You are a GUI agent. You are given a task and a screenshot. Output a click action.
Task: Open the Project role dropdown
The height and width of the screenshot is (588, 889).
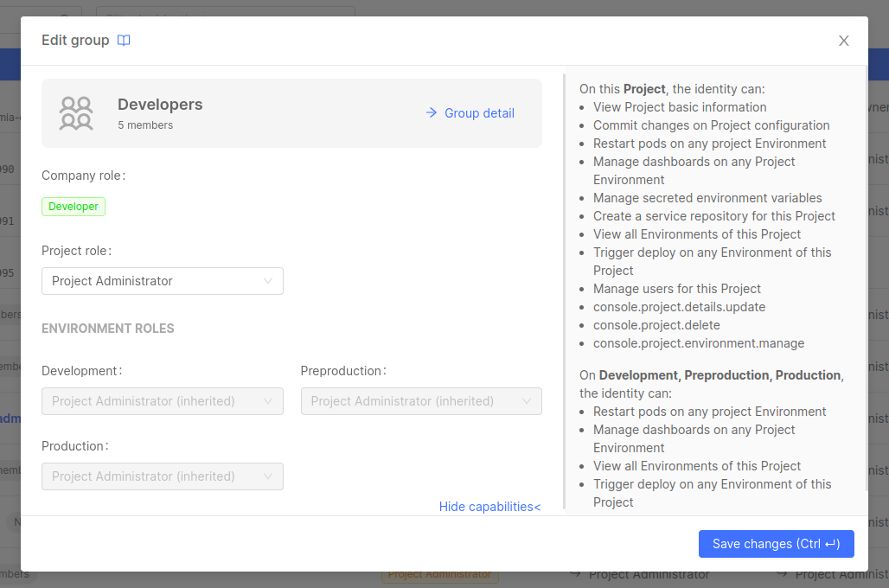[162, 281]
